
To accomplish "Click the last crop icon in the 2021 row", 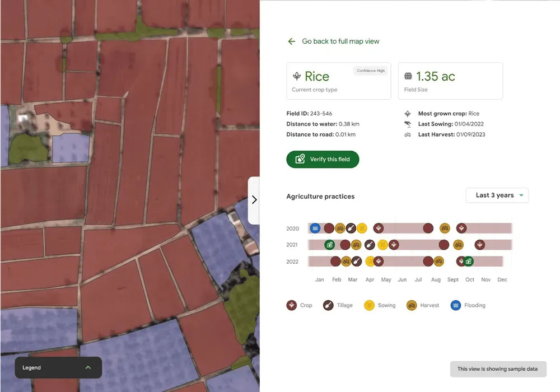I will (x=480, y=245).
